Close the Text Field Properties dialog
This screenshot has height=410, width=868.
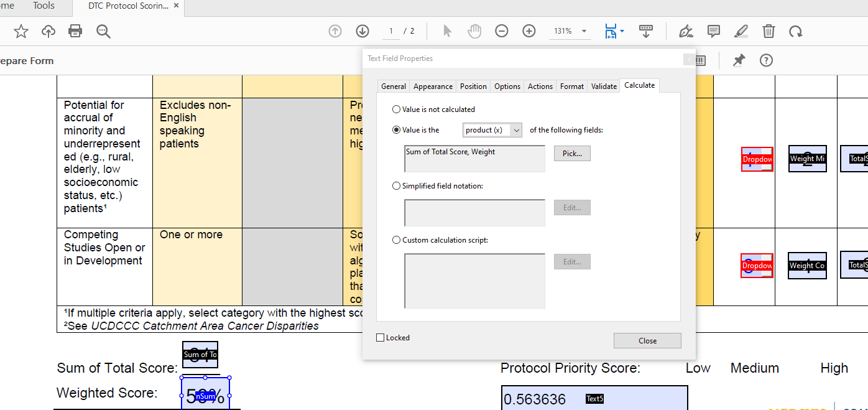[x=647, y=340]
